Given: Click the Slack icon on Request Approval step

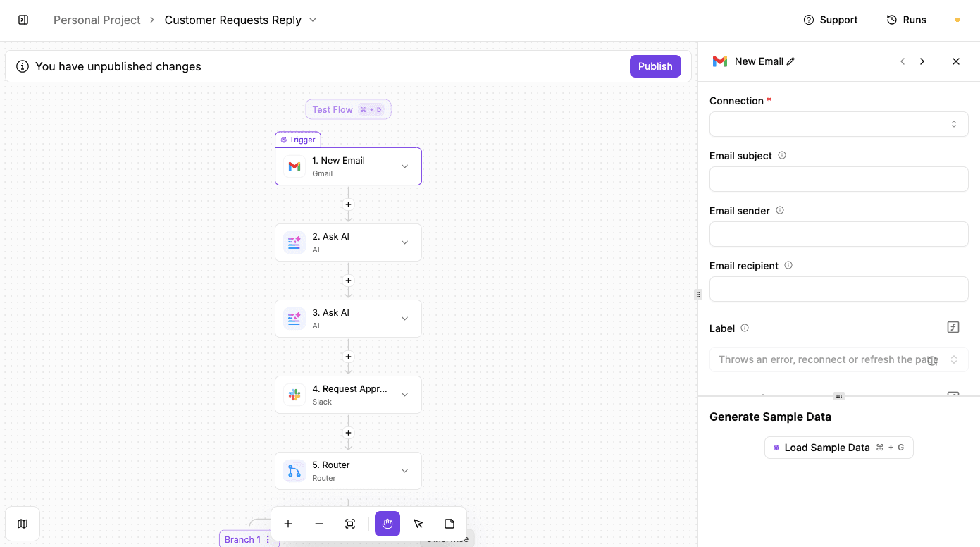Looking at the screenshot, I should (294, 395).
